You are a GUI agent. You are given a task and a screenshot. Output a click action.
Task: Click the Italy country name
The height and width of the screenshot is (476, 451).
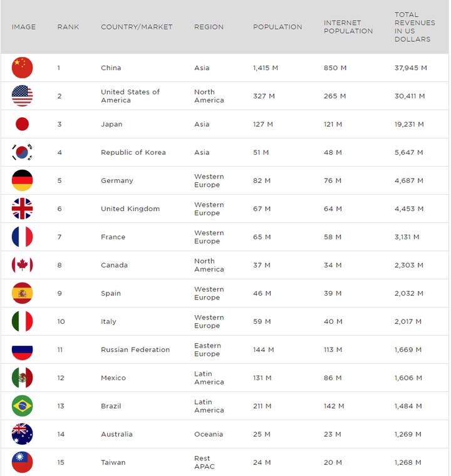point(108,321)
